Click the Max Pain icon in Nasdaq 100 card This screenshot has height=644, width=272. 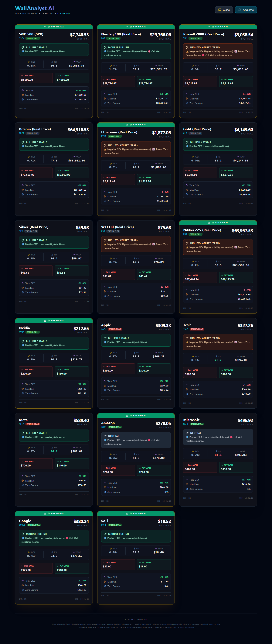pyautogui.click(x=105, y=99)
